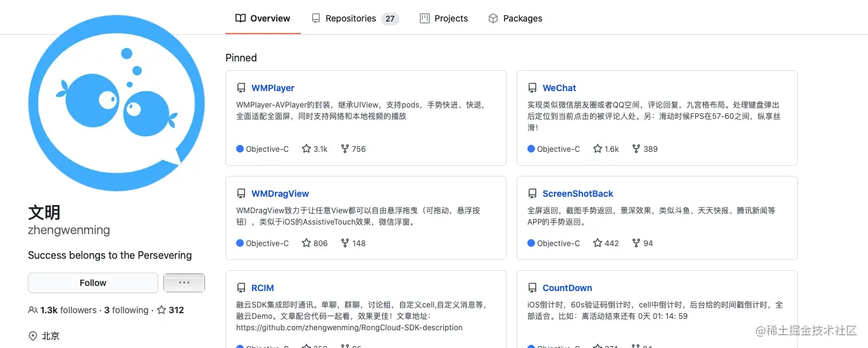868x348 pixels.
Task: Open the Packages tab
Action: 515,18
